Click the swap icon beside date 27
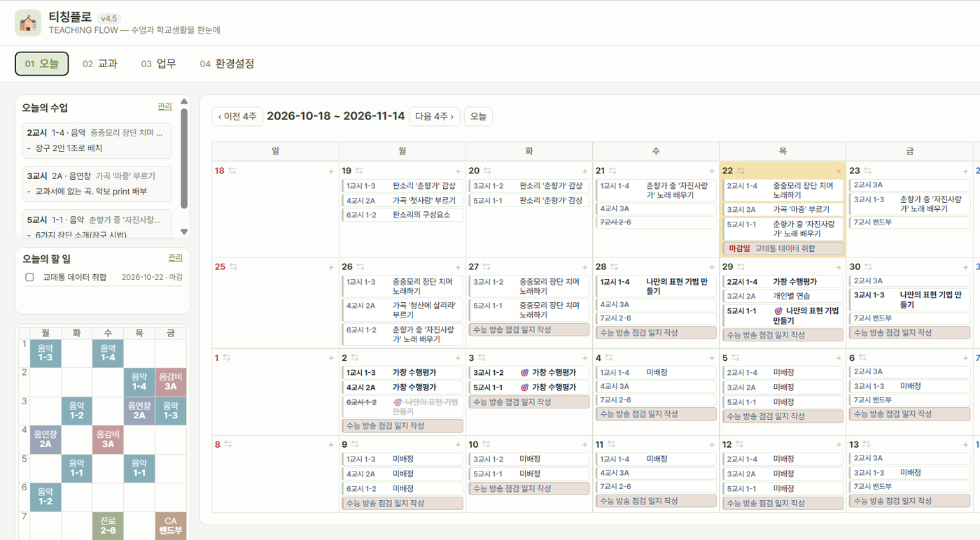Screen dimensions: 980x540 point(486,267)
